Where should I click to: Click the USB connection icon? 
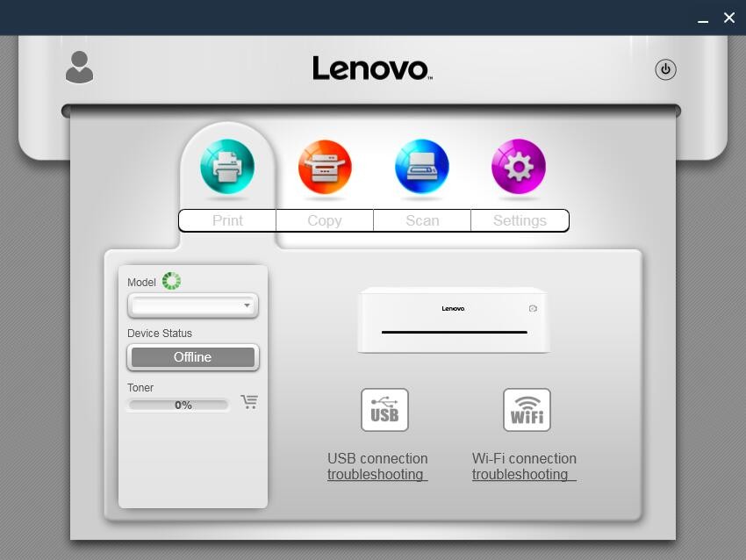pyautogui.click(x=384, y=410)
